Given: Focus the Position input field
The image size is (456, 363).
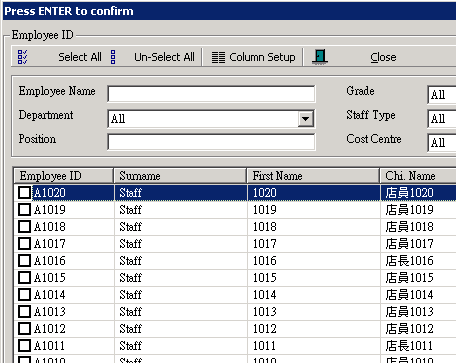Looking at the screenshot, I should click(211, 142).
